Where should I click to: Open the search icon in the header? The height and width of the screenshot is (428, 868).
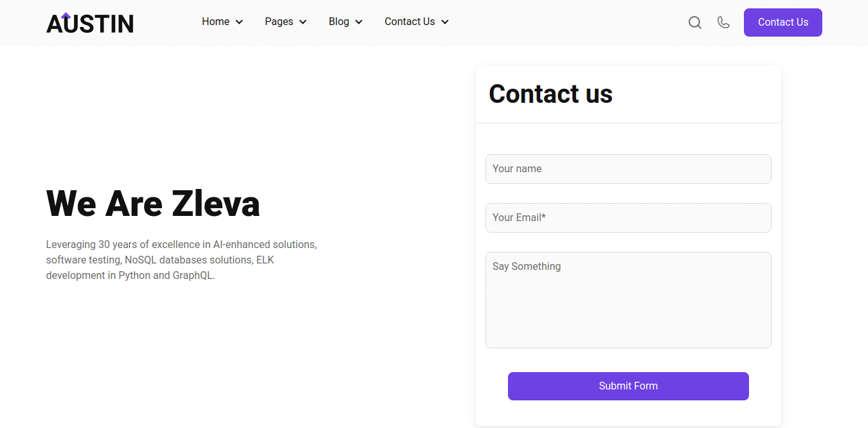click(694, 22)
